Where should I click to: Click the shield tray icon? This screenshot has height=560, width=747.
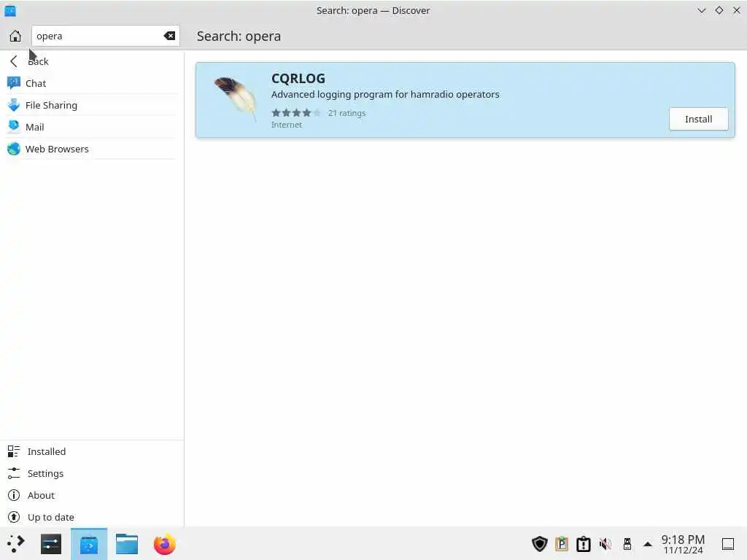pyautogui.click(x=539, y=544)
